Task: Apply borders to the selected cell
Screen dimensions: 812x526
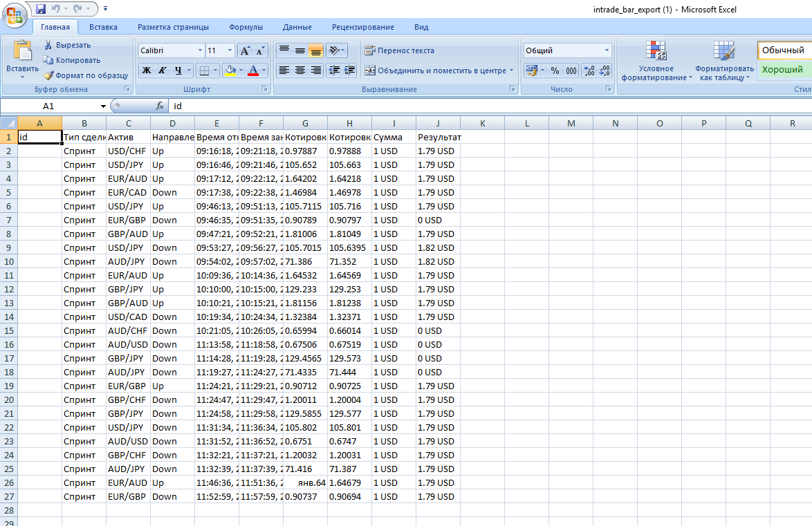Action: 204,71
